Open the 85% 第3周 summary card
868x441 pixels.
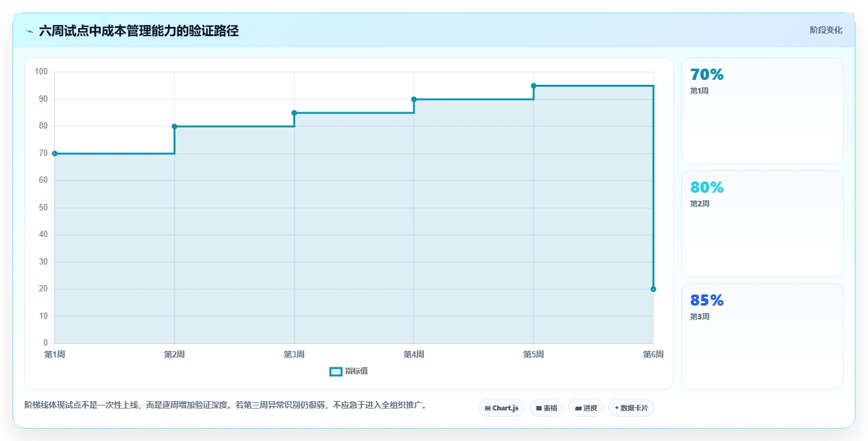click(x=762, y=336)
